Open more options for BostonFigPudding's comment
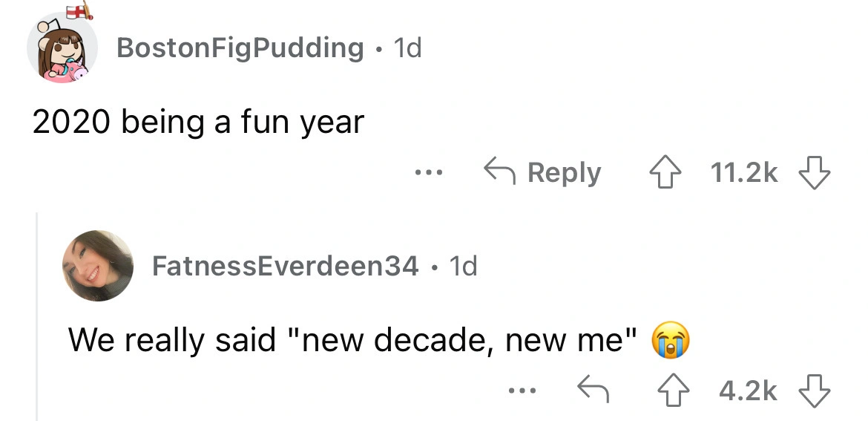 [427, 173]
